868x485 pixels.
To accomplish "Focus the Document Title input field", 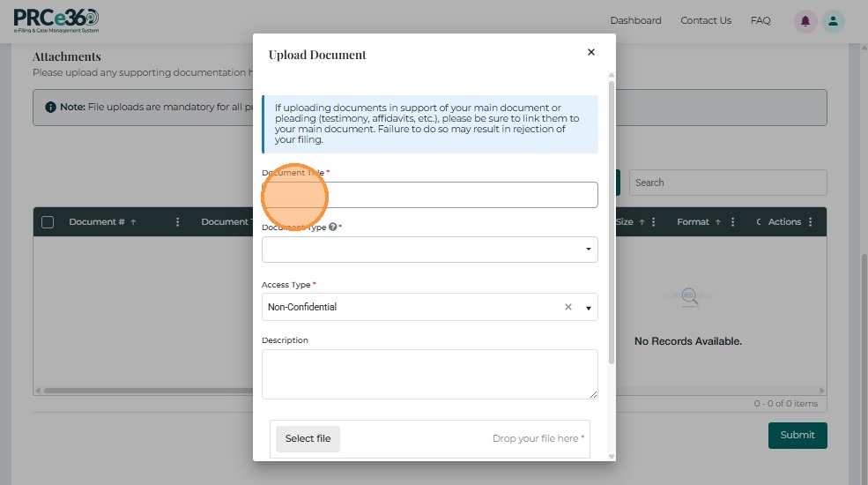I will point(429,195).
